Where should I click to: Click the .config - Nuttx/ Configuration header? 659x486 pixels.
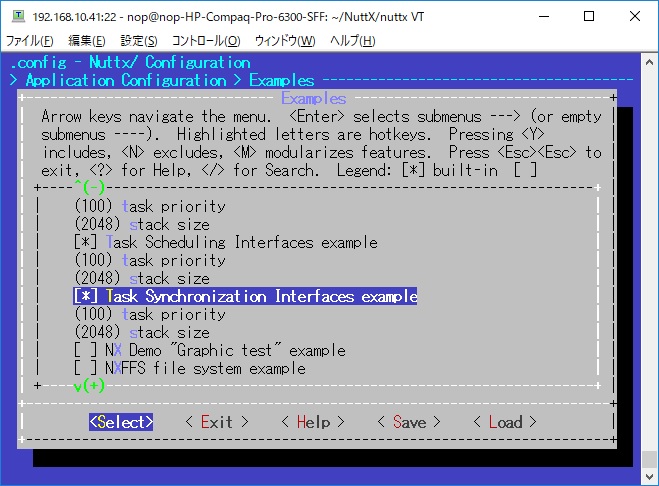point(130,62)
